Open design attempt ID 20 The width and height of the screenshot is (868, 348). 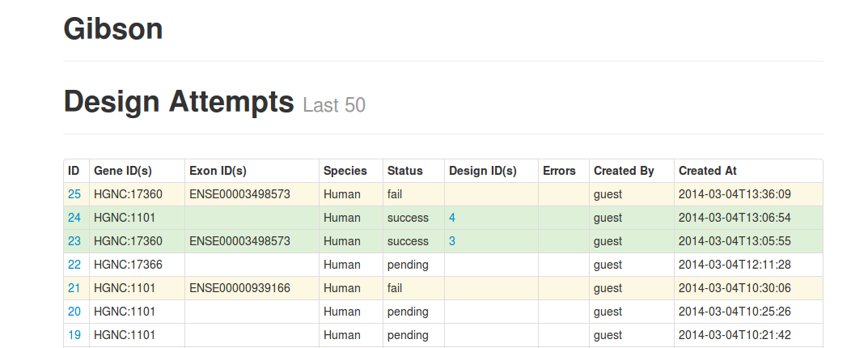click(74, 312)
